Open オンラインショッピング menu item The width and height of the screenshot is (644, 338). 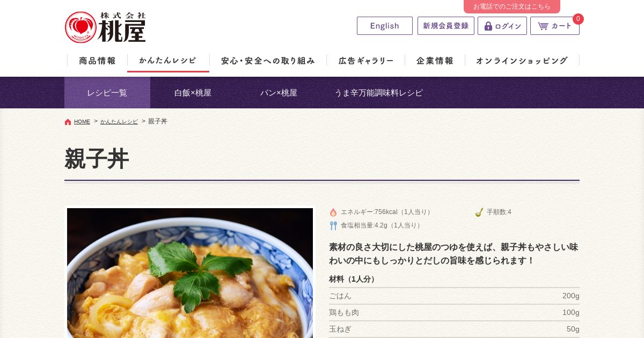coord(522,61)
